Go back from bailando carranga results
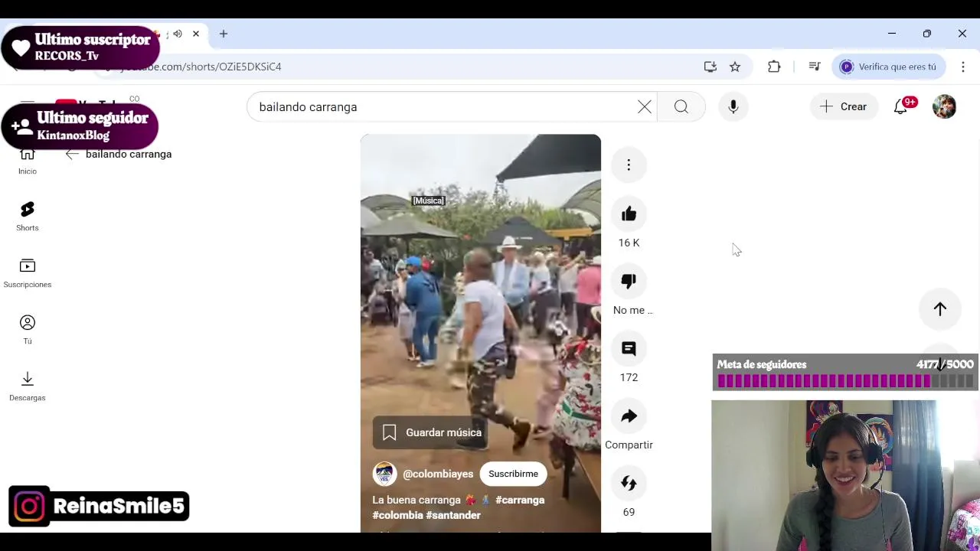 pos(72,155)
